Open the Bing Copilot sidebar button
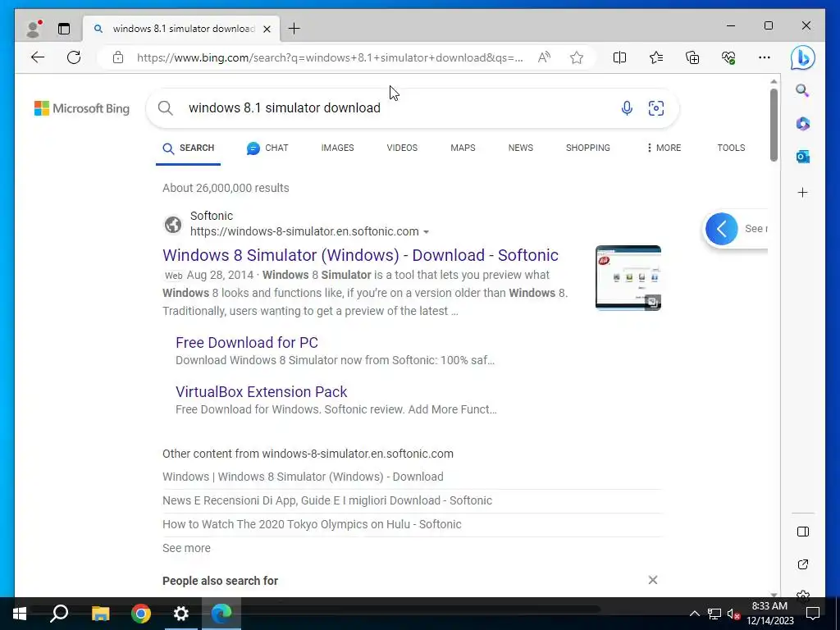 [802, 58]
